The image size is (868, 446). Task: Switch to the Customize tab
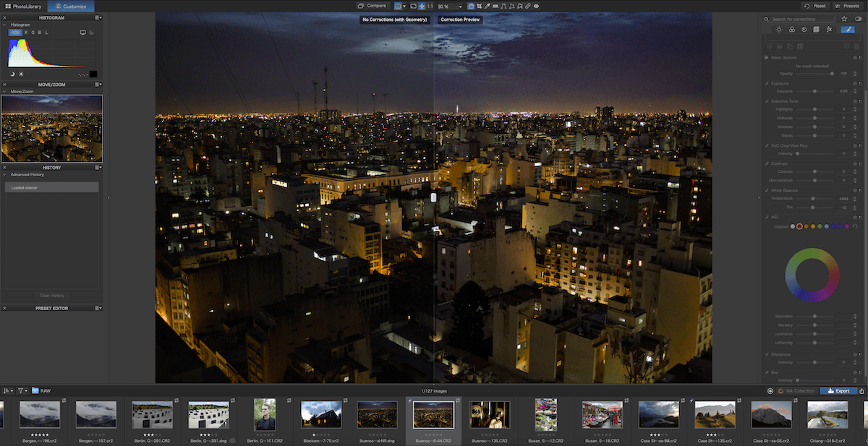click(69, 6)
